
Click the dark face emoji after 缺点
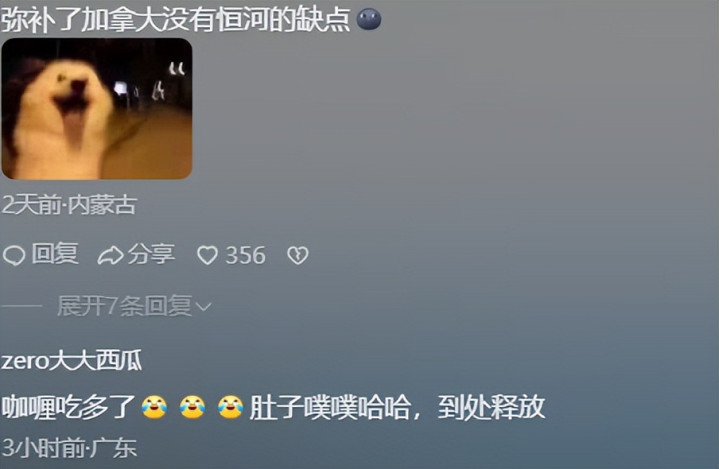click(369, 19)
